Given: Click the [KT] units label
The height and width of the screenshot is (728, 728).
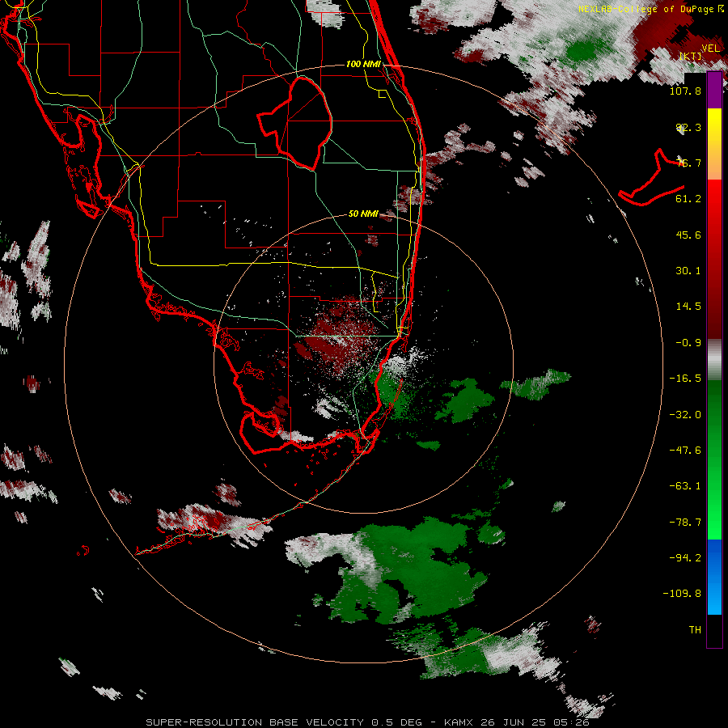Looking at the screenshot, I should [x=691, y=57].
